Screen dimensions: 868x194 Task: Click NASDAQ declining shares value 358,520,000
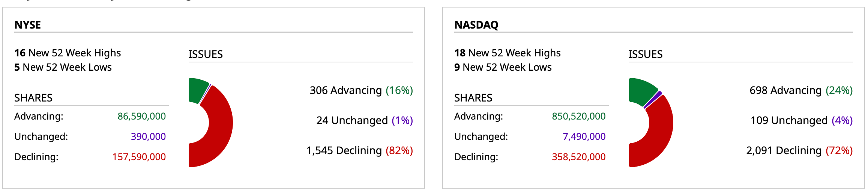(578, 157)
